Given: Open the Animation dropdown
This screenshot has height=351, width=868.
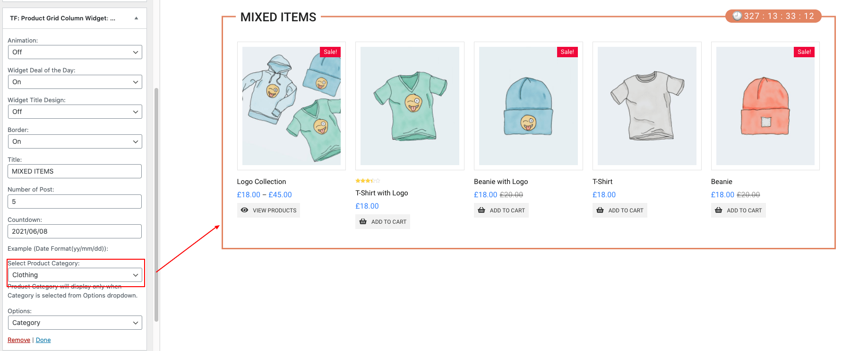Looking at the screenshot, I should point(75,52).
